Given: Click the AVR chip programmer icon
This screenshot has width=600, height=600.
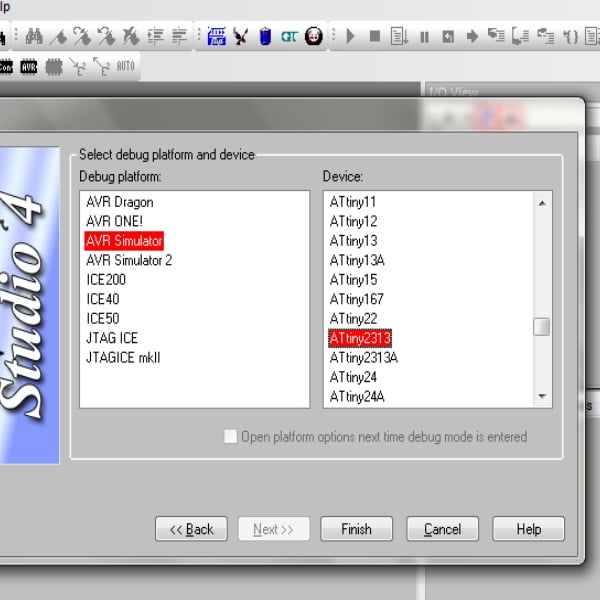Looking at the screenshot, I should tap(29, 67).
